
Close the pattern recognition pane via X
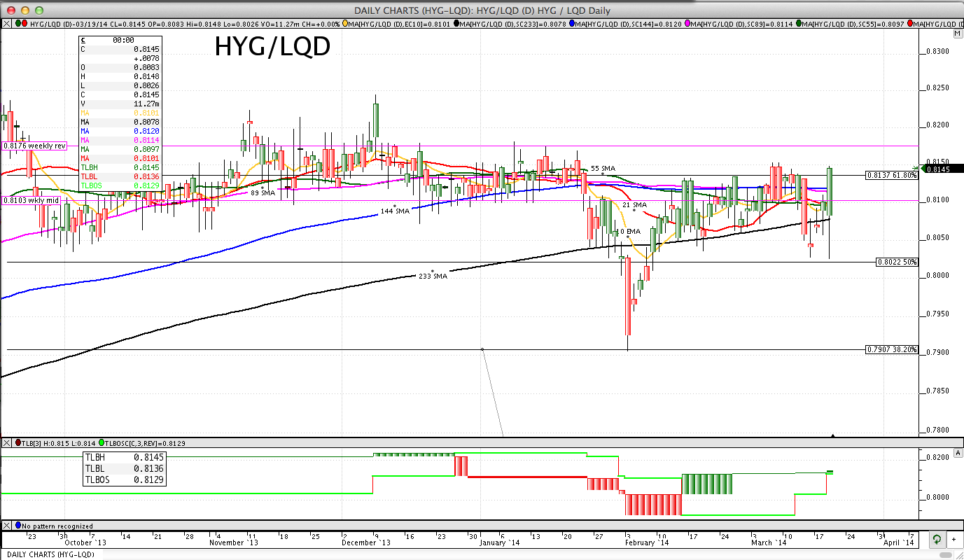coord(8,525)
